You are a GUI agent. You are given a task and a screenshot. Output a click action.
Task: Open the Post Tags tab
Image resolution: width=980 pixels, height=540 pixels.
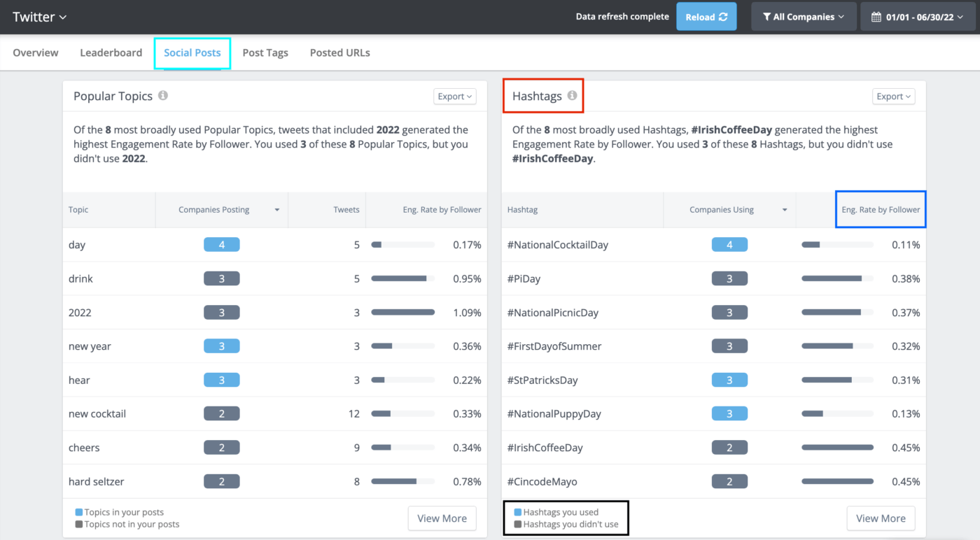click(x=265, y=52)
